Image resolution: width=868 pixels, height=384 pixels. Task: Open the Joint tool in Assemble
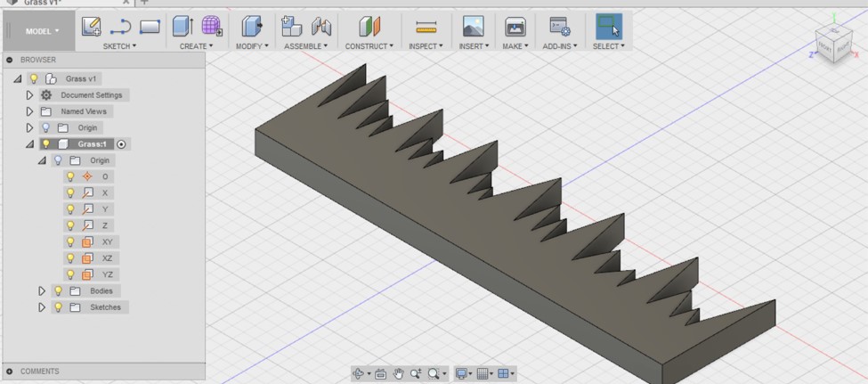[x=321, y=26]
